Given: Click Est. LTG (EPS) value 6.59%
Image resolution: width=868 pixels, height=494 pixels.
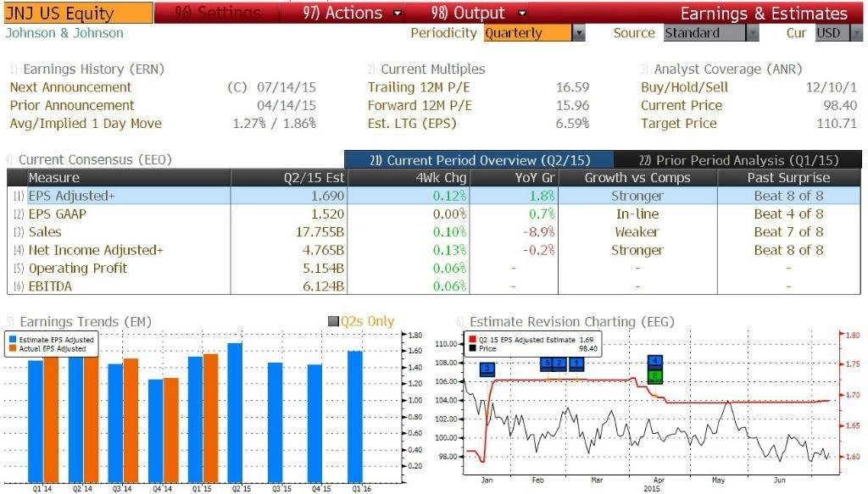Looking at the screenshot, I should pyautogui.click(x=572, y=124).
